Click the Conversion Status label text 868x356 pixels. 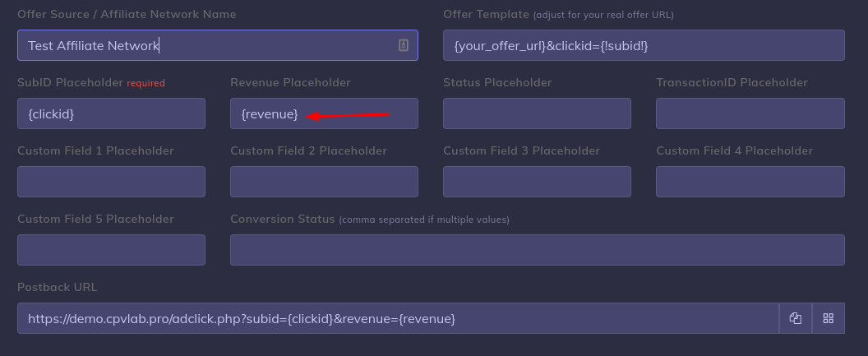click(283, 220)
